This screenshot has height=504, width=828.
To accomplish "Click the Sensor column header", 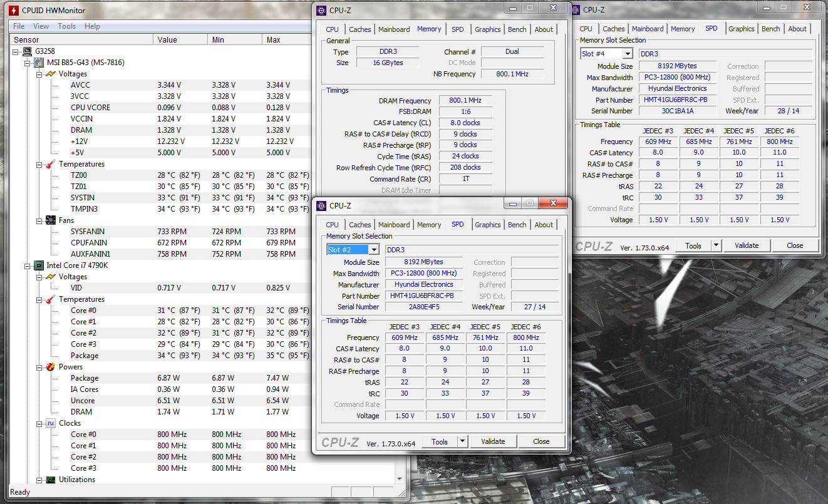I will (81, 39).
